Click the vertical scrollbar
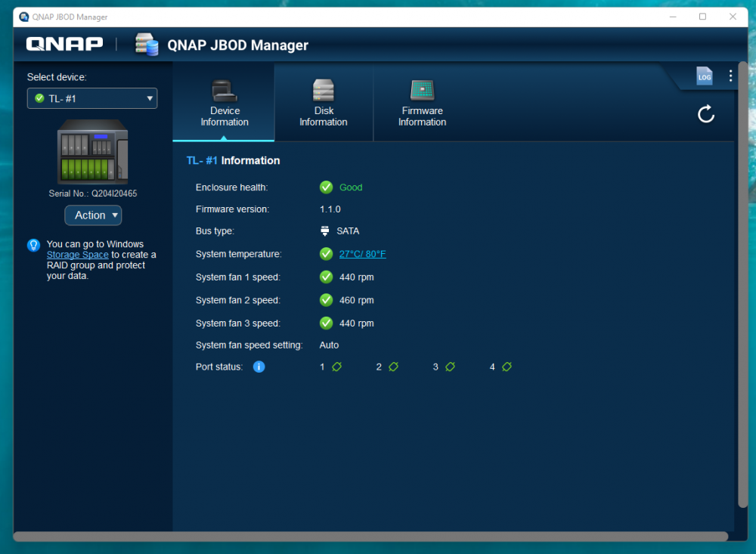 (x=743, y=284)
